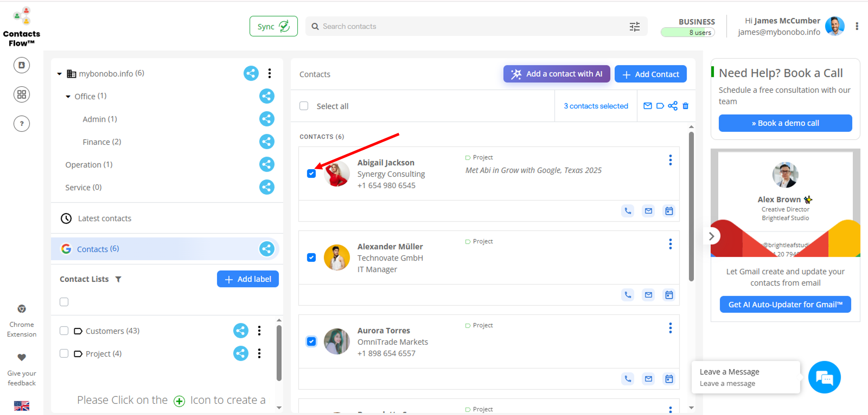The image size is (868, 415).
Task: Email the selected contacts using envelope icon
Action: (x=647, y=105)
